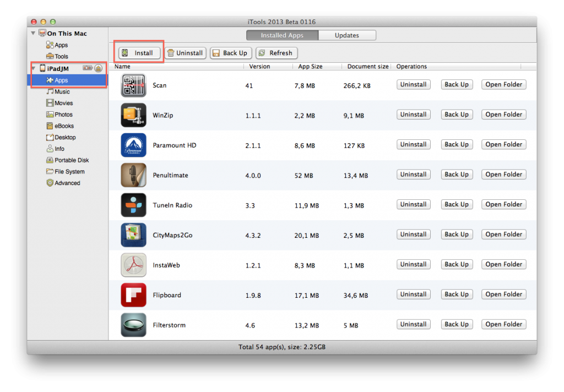Open File System in the sidebar
The image size is (564, 392).
coord(66,172)
